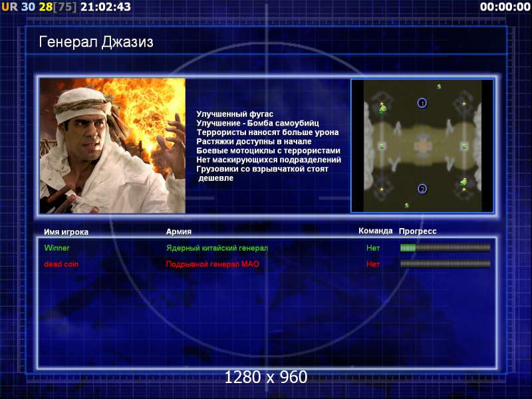Click the line Улучшенный фугас

(x=235, y=114)
